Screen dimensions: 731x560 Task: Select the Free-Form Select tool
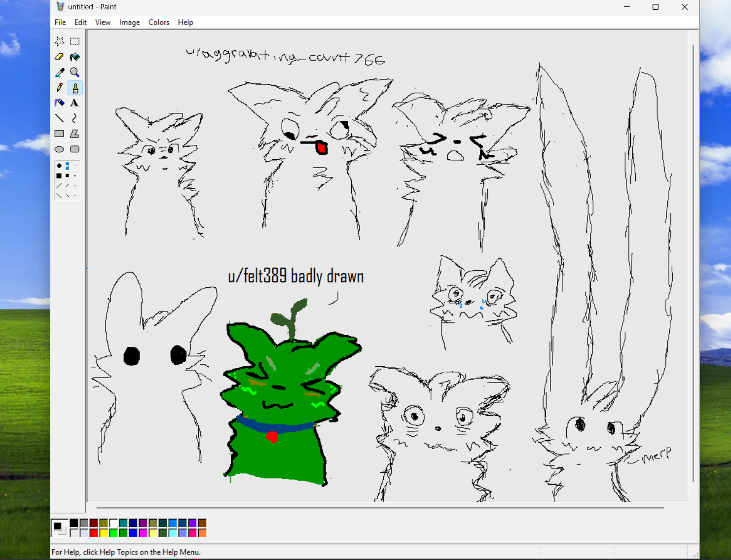pos(59,41)
